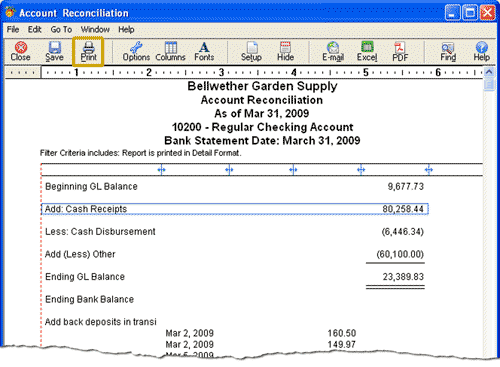Viewport: 500px width, 367px height.
Task: Click the vertical scrollbar thumb
Action: pyautogui.click(x=489, y=84)
